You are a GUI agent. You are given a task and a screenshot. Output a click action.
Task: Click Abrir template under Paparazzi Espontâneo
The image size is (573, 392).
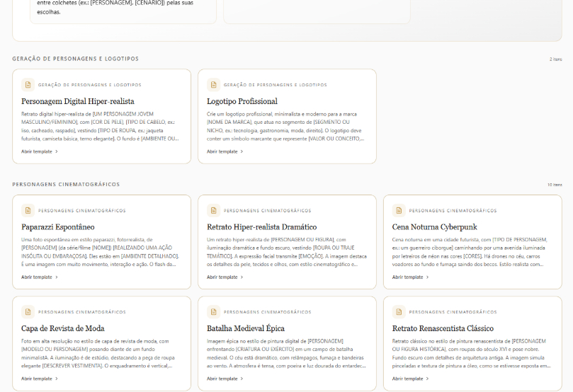click(40, 277)
